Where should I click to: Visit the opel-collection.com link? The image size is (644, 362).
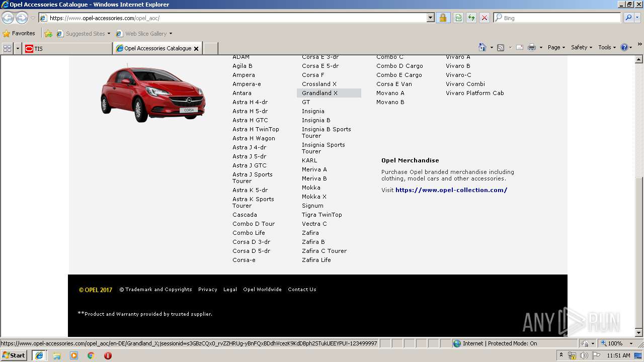click(x=451, y=190)
